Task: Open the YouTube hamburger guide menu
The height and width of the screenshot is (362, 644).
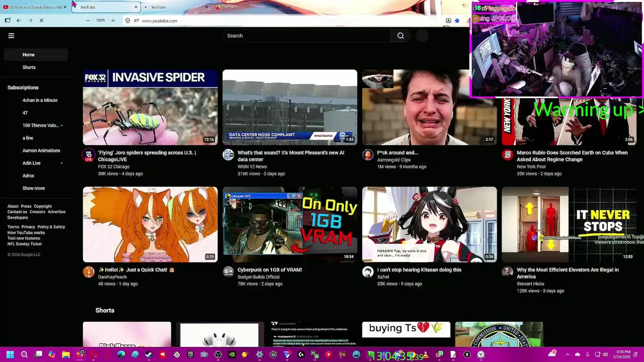Action: (11, 36)
